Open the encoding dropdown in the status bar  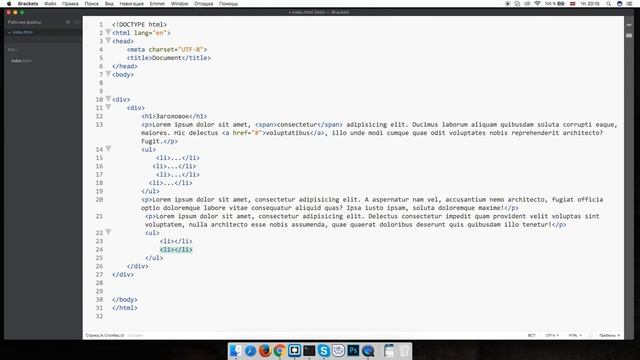[552, 336]
